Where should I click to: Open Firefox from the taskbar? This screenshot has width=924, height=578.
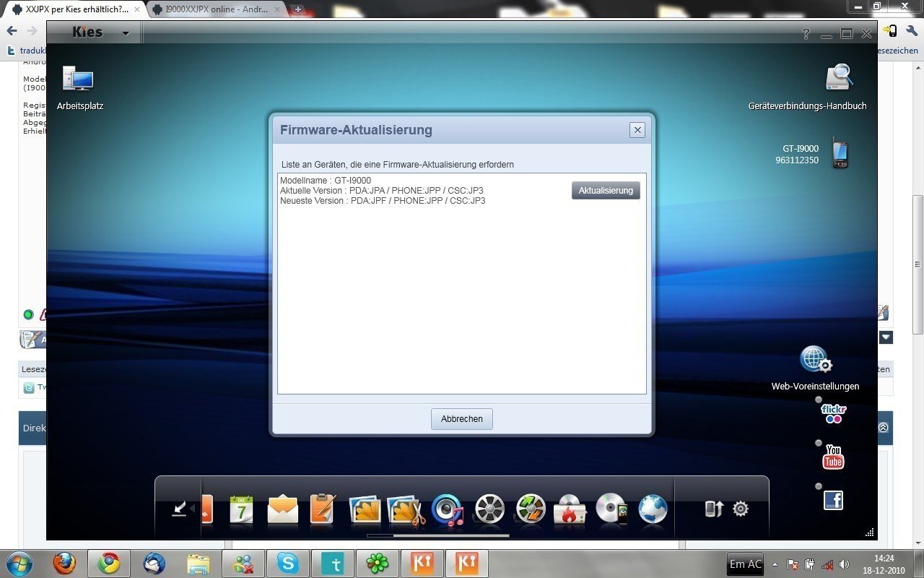click(x=64, y=563)
